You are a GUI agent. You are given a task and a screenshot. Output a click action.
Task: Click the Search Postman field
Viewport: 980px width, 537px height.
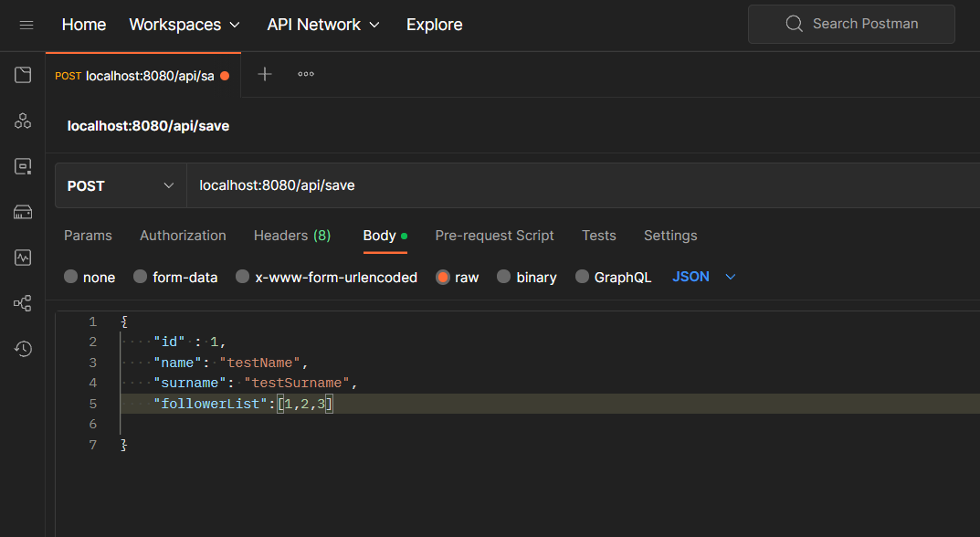click(x=851, y=24)
